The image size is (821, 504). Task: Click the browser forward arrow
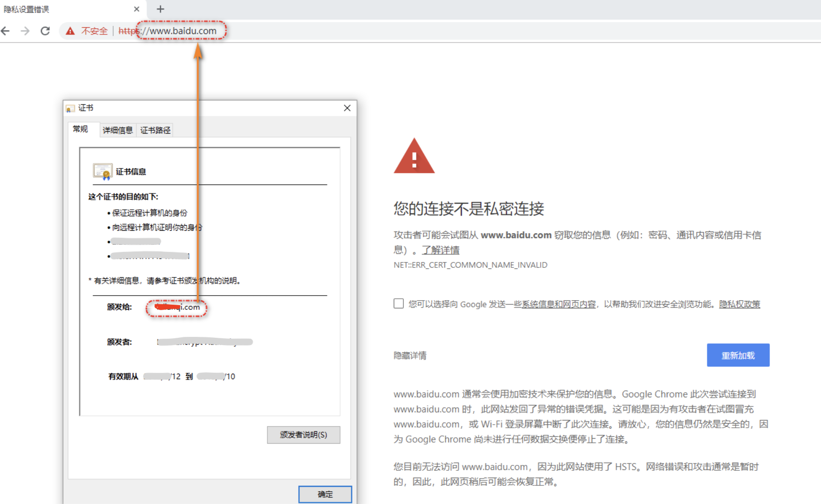25,31
